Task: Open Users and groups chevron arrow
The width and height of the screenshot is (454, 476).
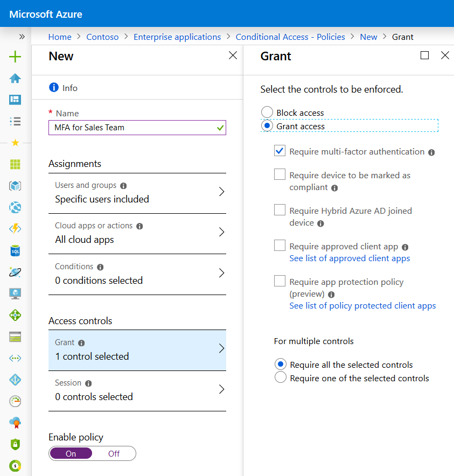Action: (222, 192)
